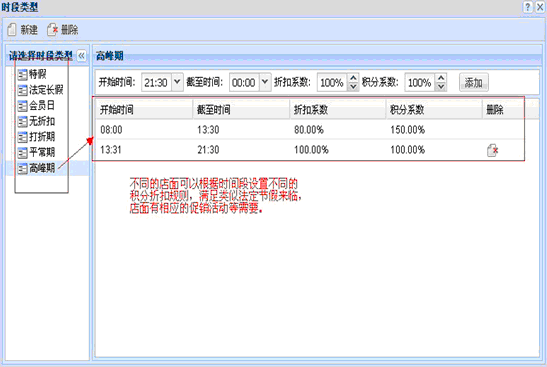Click the 13:31 start time cell
This screenshot has height=367, width=547.
pyautogui.click(x=144, y=150)
